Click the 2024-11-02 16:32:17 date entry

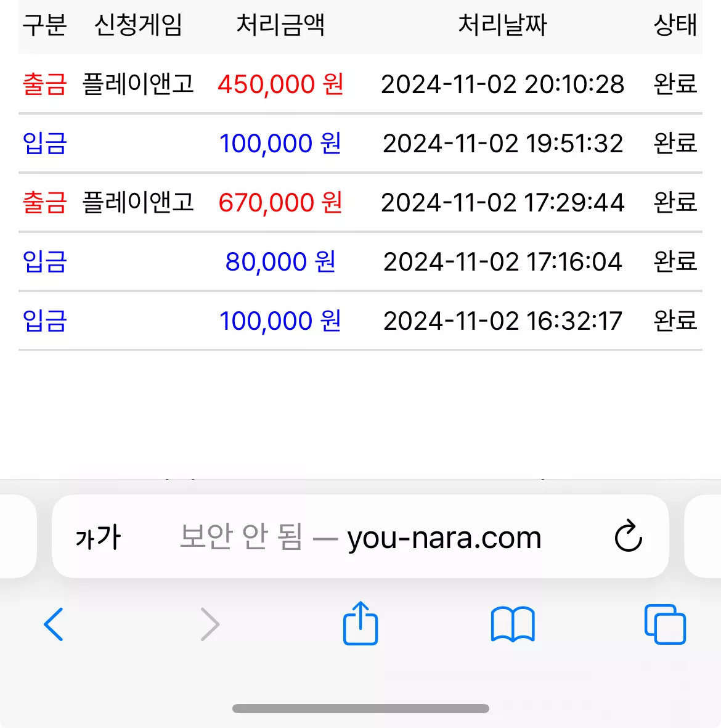coord(503,321)
